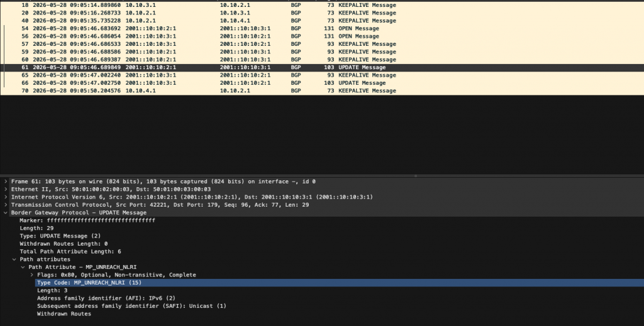Expand the Frame 61 details row

click(6, 182)
